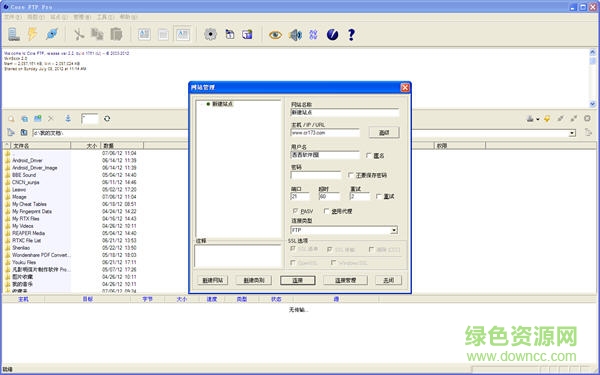The width and height of the screenshot is (600, 375).
Task: Select the My Cheat Tables folder
Action: point(29,204)
